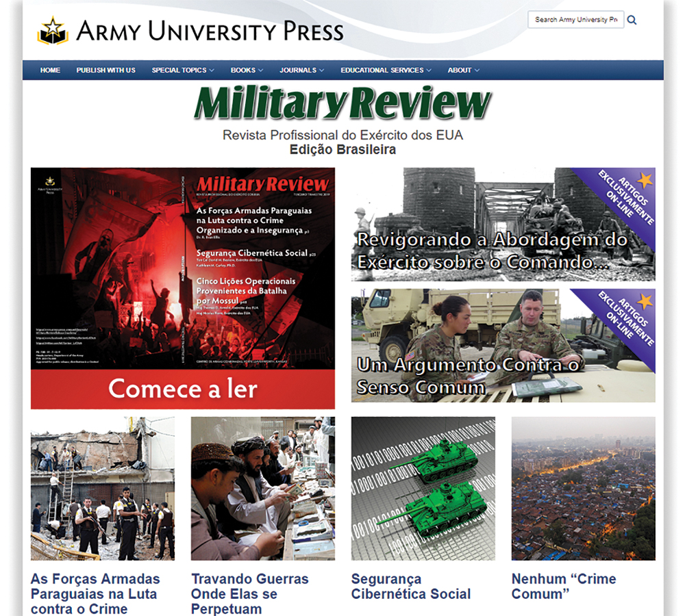Click the search magnifier icon
This screenshot has width=685, height=616.
[632, 20]
